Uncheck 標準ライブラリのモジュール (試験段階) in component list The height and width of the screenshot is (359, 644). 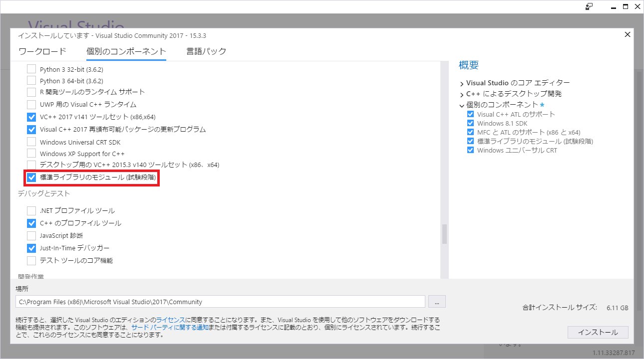point(31,177)
